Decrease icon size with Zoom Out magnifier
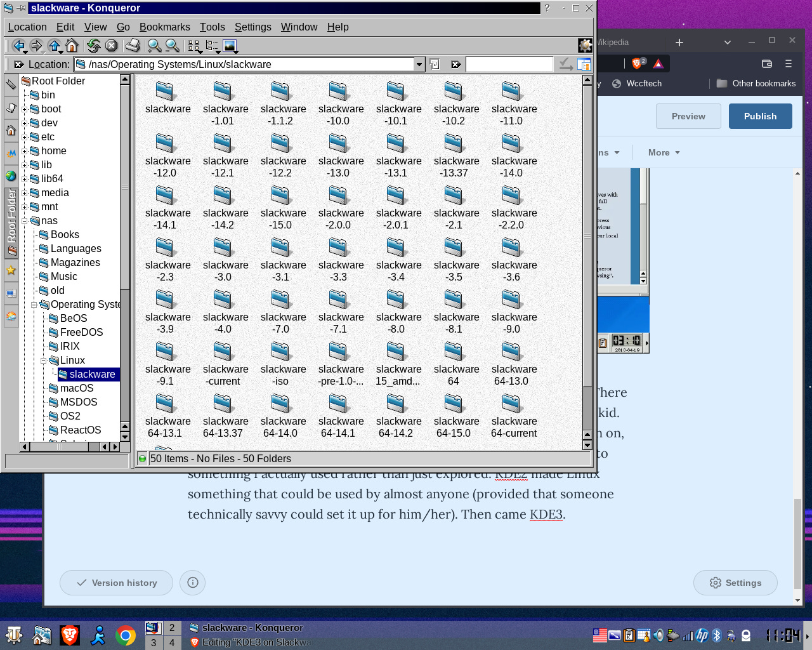 click(172, 46)
